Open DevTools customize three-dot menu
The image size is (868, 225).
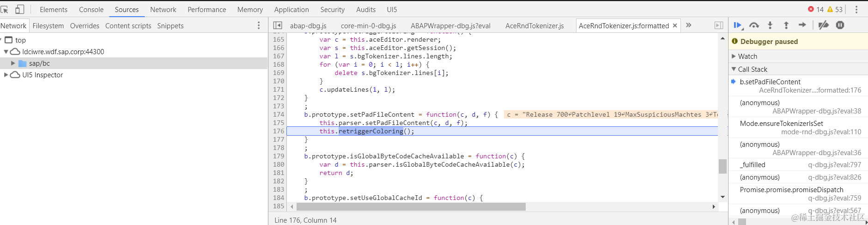(x=856, y=9)
